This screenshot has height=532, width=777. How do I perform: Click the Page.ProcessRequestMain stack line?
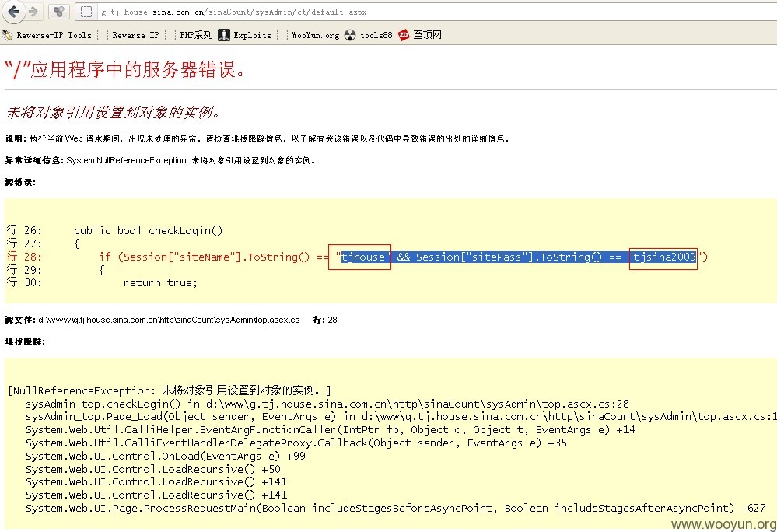point(395,508)
